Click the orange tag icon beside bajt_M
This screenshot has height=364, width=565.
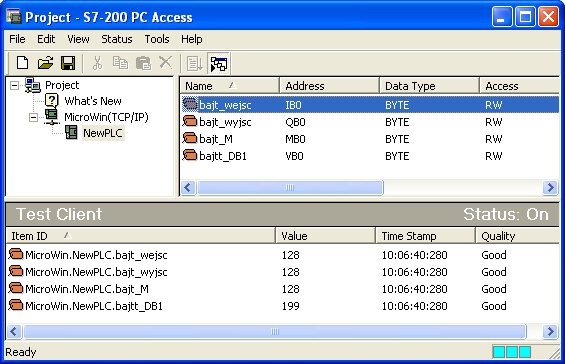click(190, 139)
